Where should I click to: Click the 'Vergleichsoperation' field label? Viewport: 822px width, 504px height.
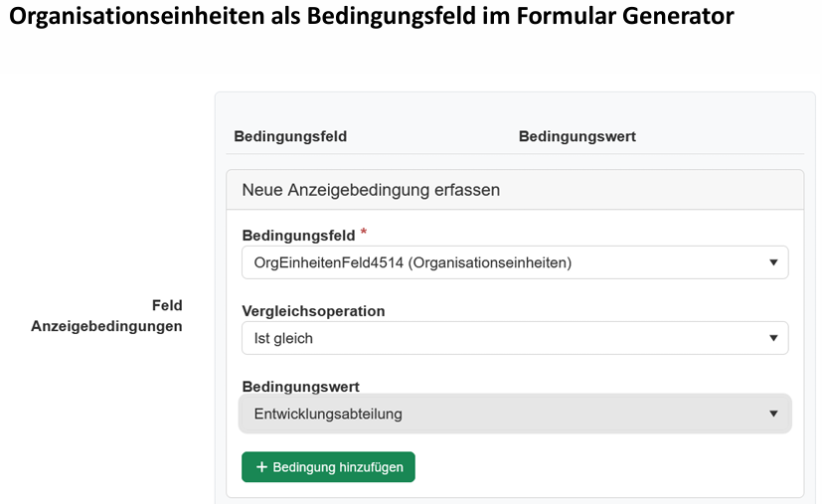click(313, 311)
